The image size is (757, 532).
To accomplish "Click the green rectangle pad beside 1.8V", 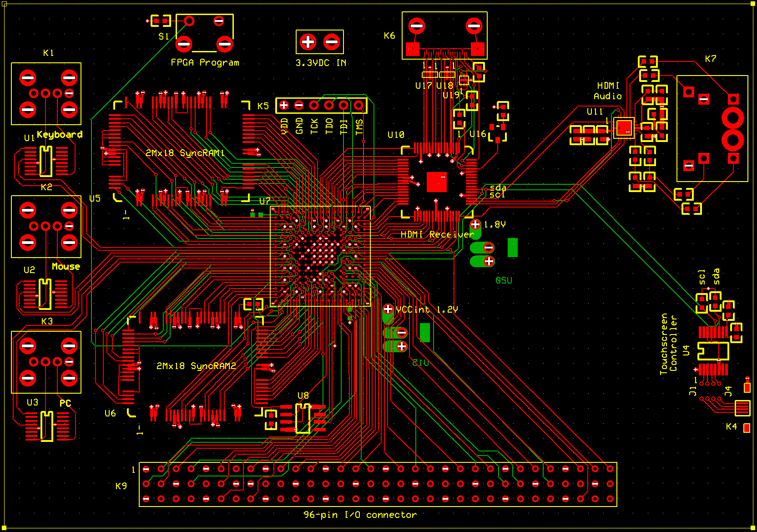I will [512, 248].
